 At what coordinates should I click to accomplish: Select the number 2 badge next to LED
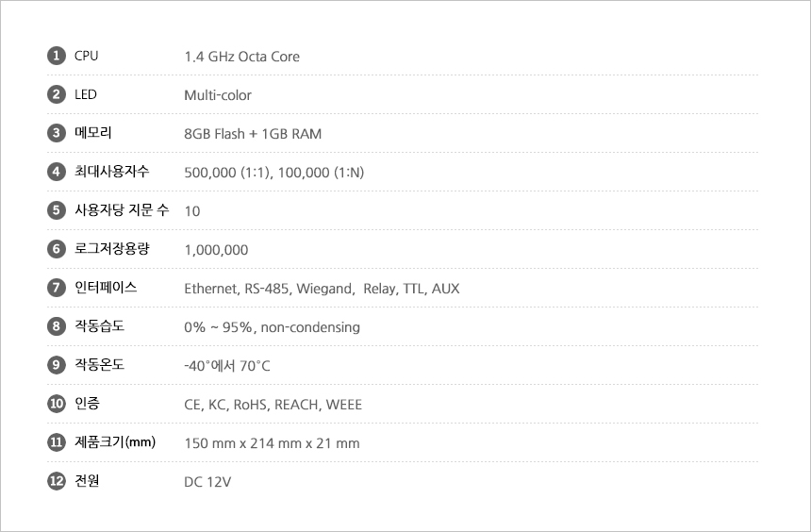[x=56, y=94]
